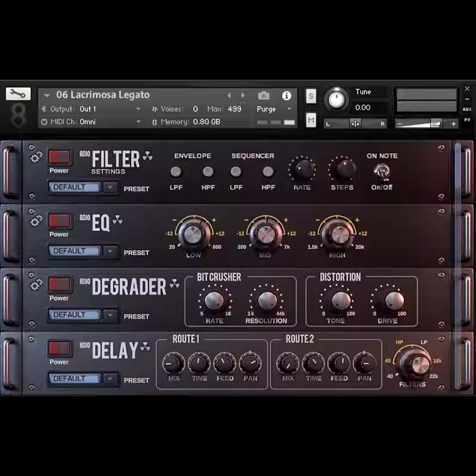476x476 pixels.
Task: Click the pan center icon
Action: 355,124
